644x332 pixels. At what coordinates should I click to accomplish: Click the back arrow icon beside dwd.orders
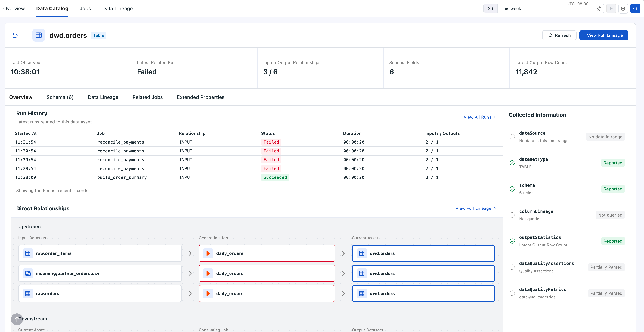[x=15, y=35]
